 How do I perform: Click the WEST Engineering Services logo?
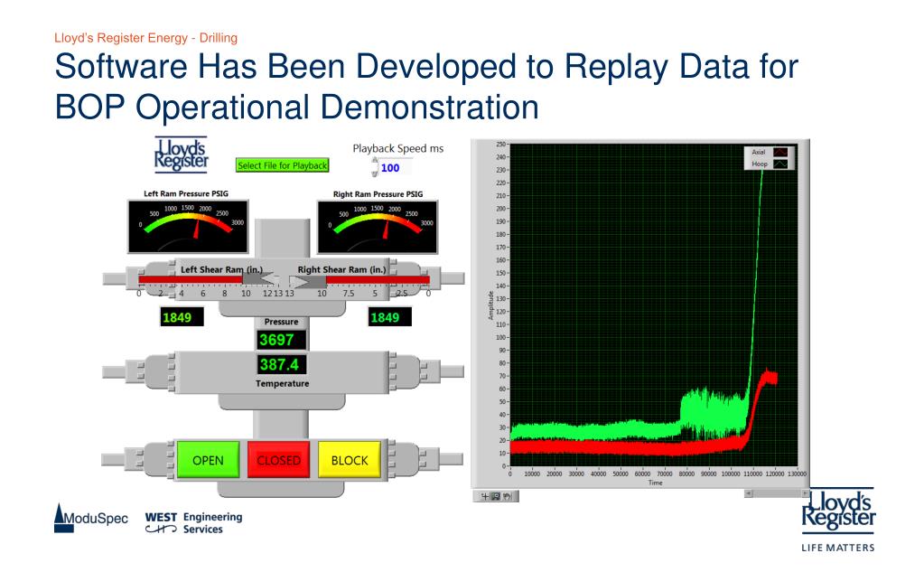click(193, 522)
